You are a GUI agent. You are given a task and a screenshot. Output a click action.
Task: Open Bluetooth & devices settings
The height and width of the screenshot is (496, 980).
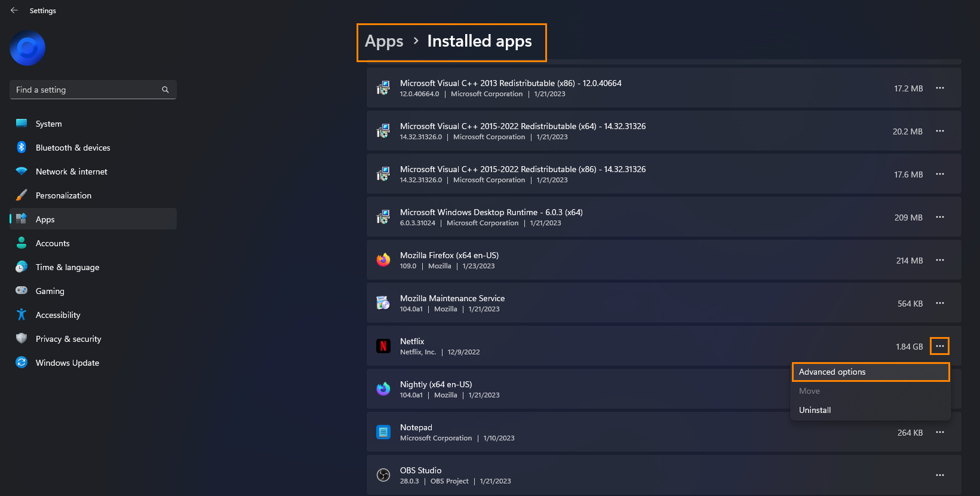coord(93,148)
